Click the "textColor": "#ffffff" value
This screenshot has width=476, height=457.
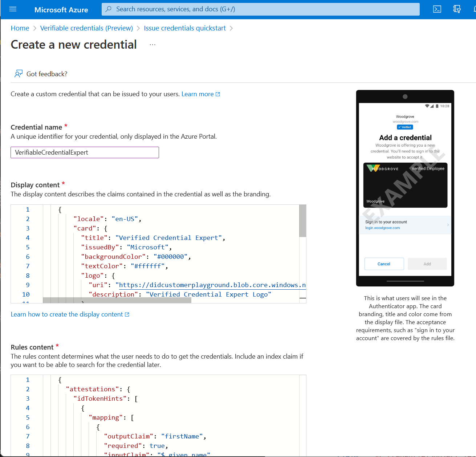pos(147,266)
